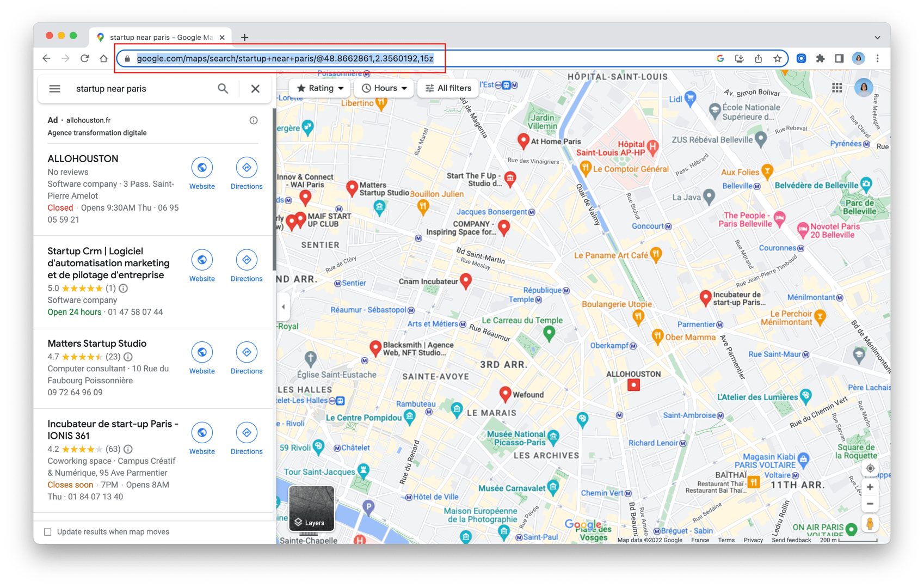
Task: Get directions to ALLOHOUSTON
Action: click(247, 168)
